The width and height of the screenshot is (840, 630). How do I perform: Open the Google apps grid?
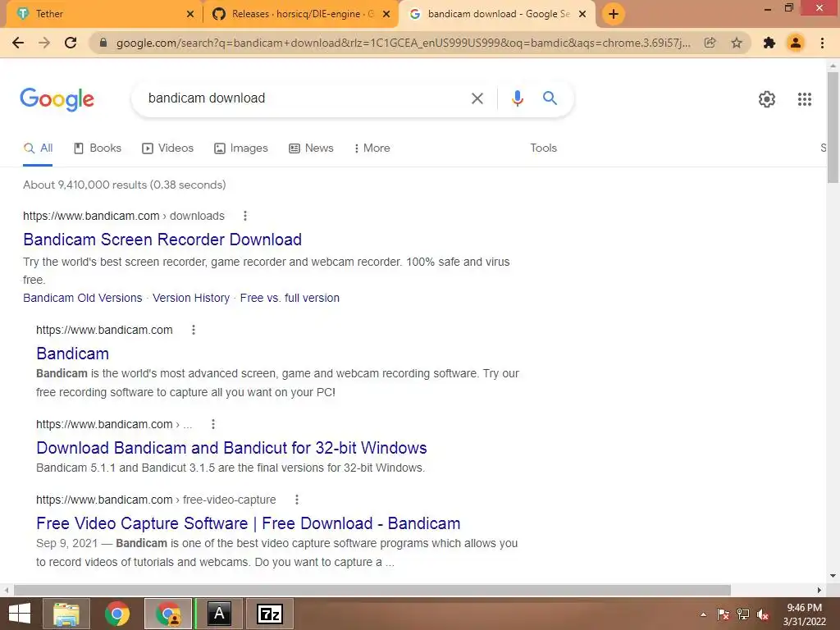(804, 99)
